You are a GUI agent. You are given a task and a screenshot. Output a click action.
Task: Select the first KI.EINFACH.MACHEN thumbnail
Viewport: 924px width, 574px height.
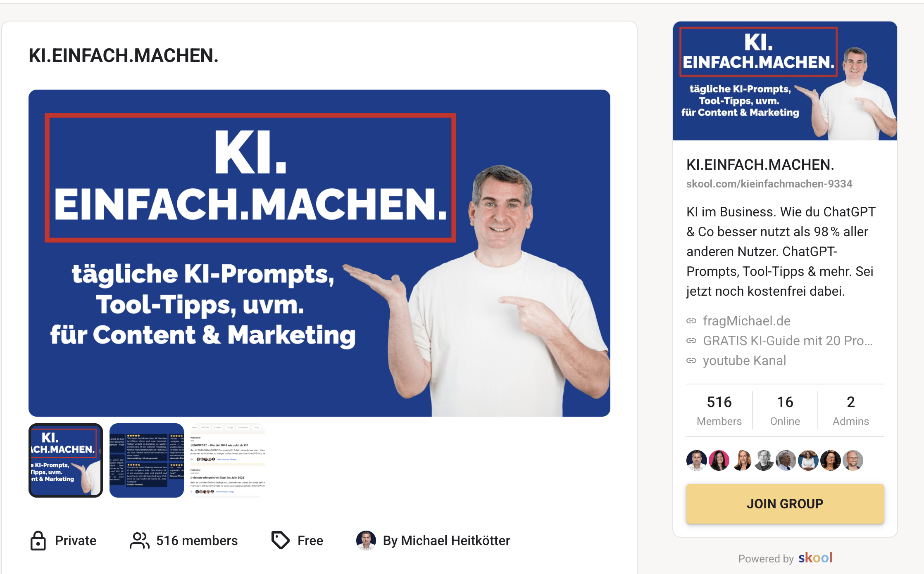[66, 460]
